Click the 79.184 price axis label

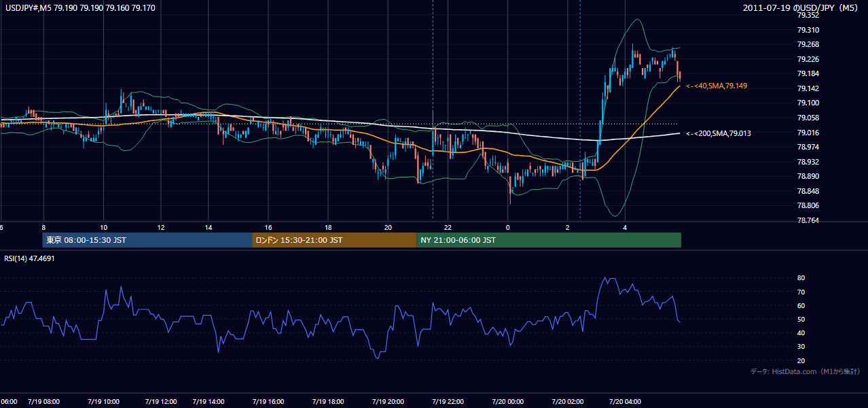[809, 73]
